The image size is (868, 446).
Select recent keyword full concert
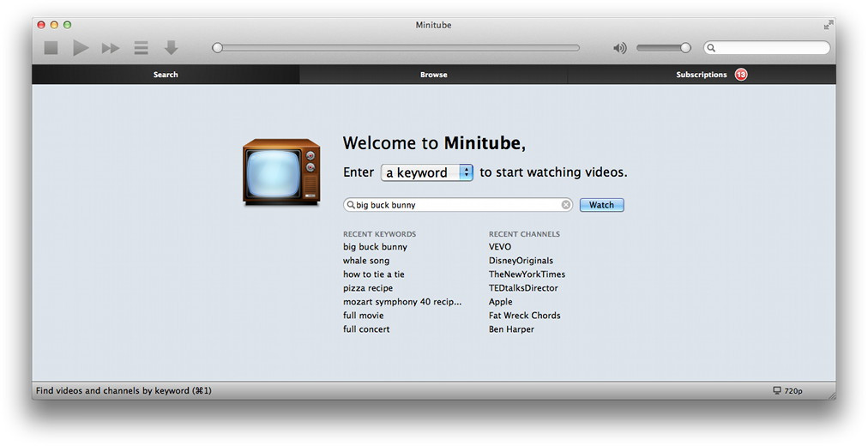(366, 329)
